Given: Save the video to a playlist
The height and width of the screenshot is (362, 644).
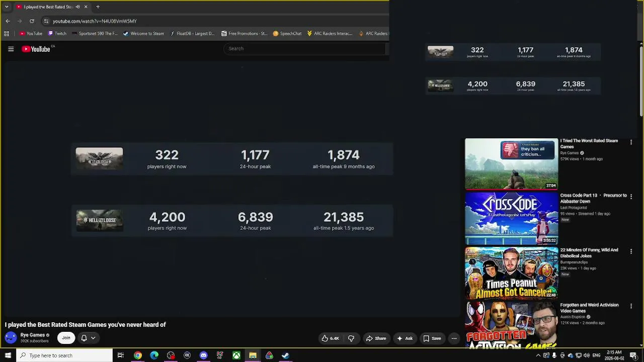Looking at the screenshot, I should click(432, 338).
